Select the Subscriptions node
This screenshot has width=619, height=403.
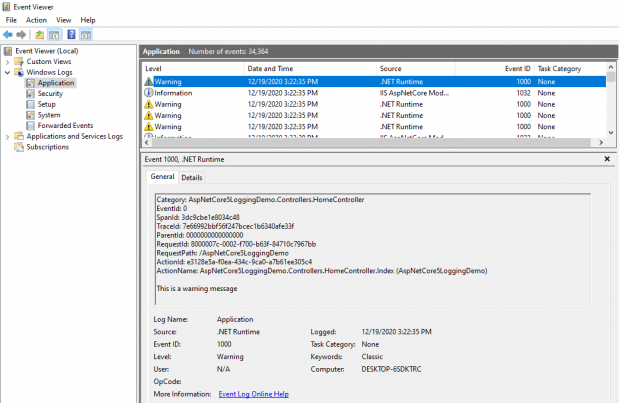[47, 147]
